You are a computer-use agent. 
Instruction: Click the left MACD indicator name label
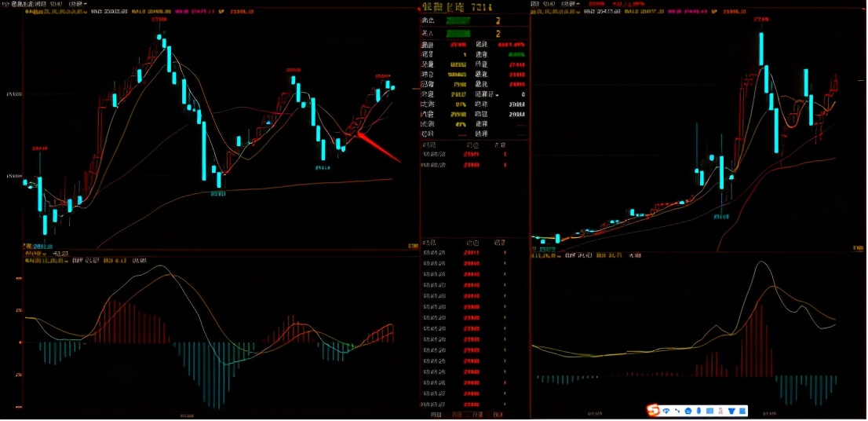click(x=44, y=260)
